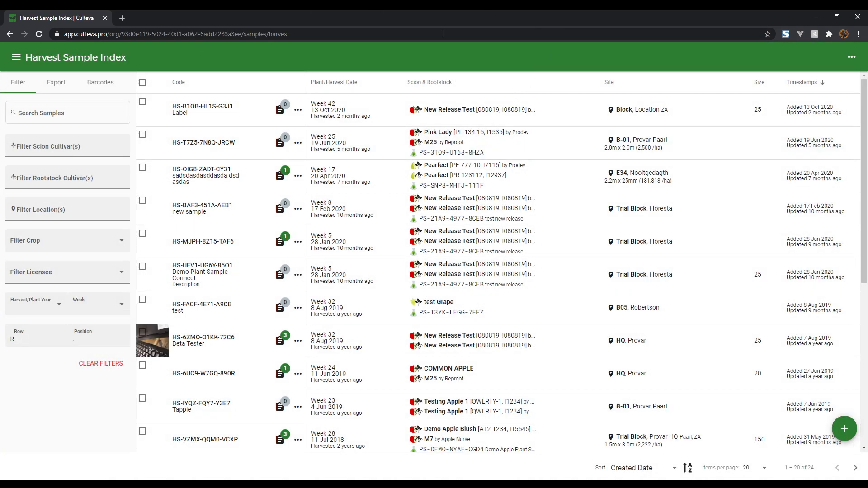Open the row actions menu for HS-T7Z5-7N8Q-JRCW
Viewport: 868px width, 488px height.
coord(298,142)
